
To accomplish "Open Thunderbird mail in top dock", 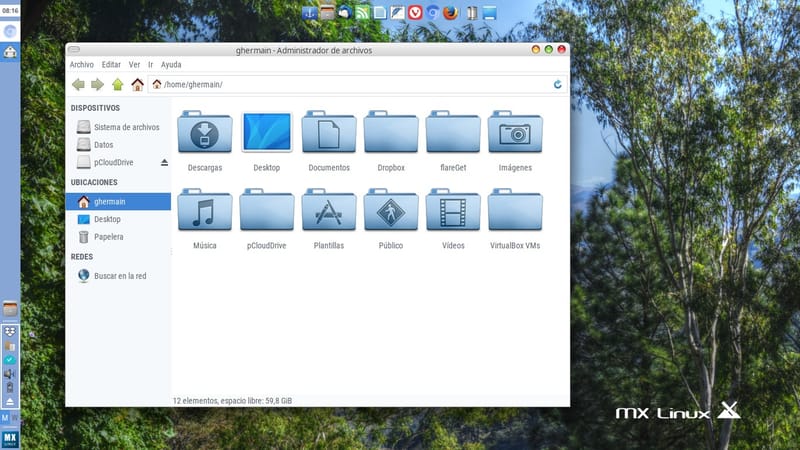I will (344, 13).
